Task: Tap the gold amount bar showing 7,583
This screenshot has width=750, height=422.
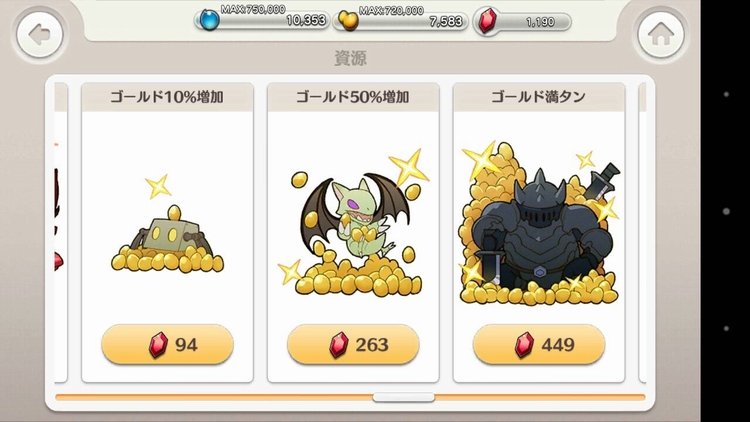Action: [401, 22]
